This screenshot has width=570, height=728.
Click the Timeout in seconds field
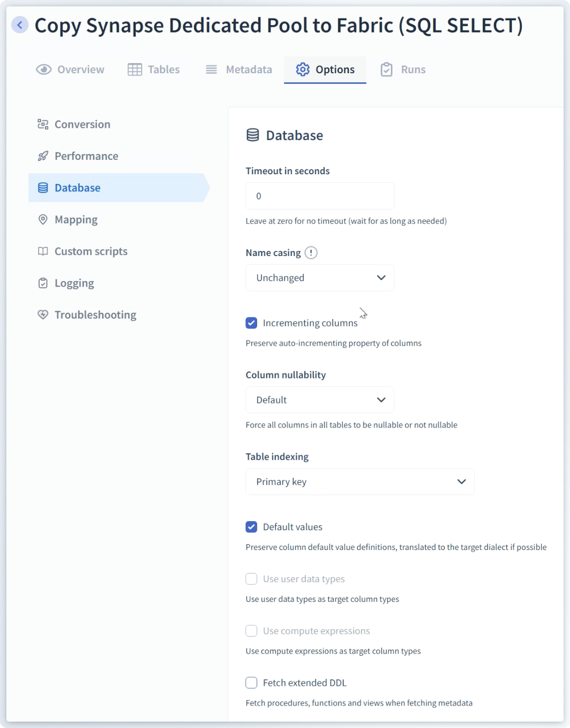pos(320,196)
